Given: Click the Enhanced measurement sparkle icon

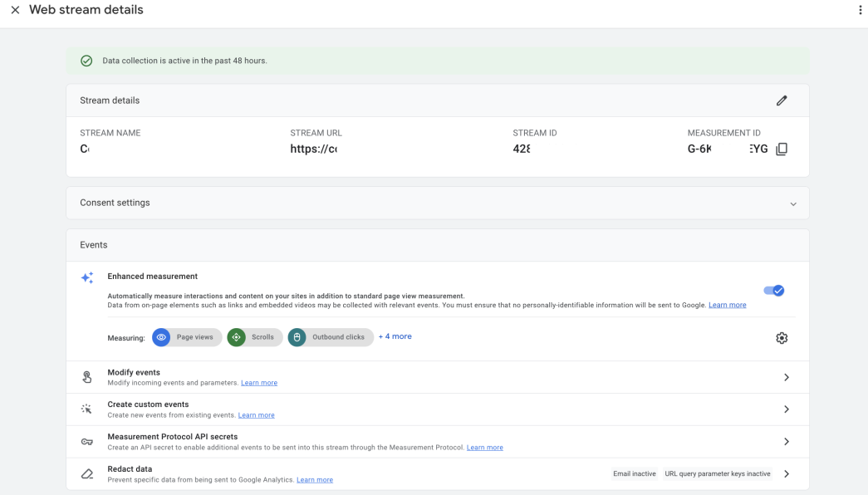Looking at the screenshot, I should [87, 277].
